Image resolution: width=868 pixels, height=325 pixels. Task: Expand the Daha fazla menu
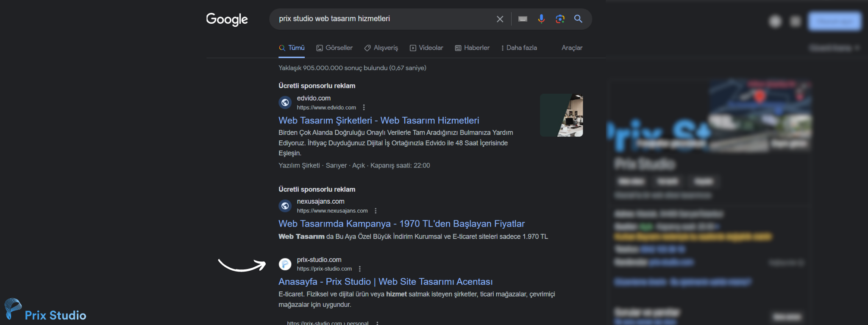[x=519, y=48]
